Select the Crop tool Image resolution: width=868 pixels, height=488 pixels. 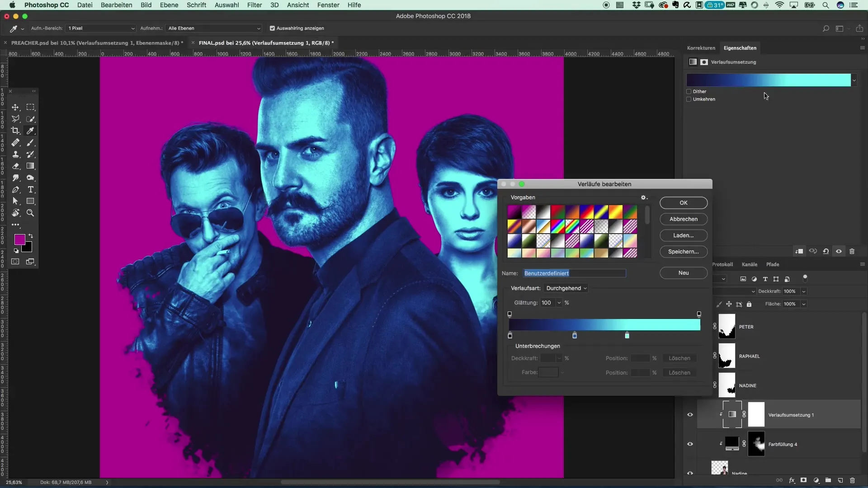coord(15,131)
